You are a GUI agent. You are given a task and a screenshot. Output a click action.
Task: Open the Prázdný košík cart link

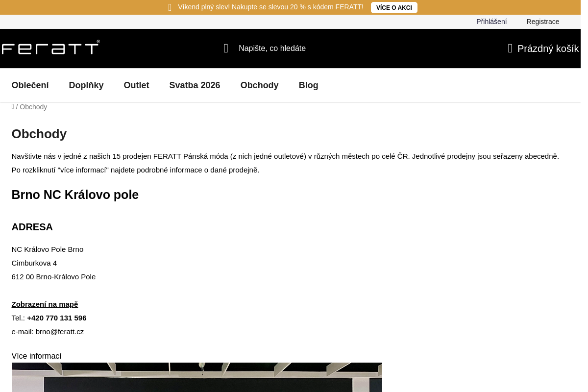tap(548, 48)
